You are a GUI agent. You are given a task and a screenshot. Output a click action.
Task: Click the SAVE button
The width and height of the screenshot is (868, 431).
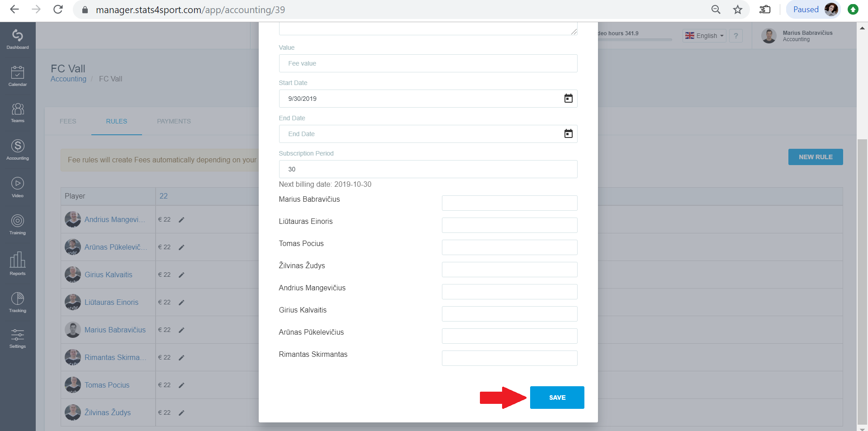pyautogui.click(x=557, y=398)
